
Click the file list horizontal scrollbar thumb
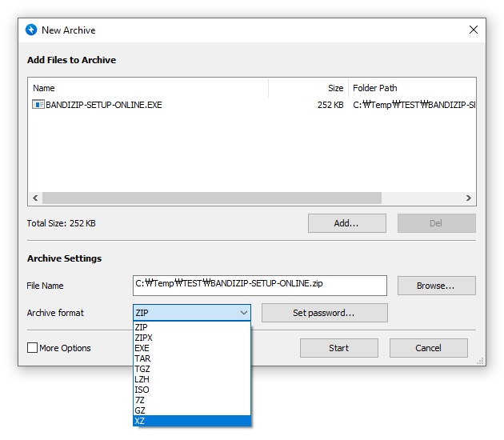212,198
